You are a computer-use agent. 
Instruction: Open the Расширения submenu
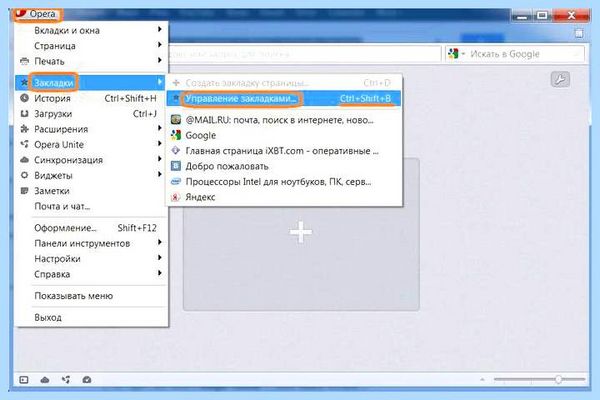(91, 129)
